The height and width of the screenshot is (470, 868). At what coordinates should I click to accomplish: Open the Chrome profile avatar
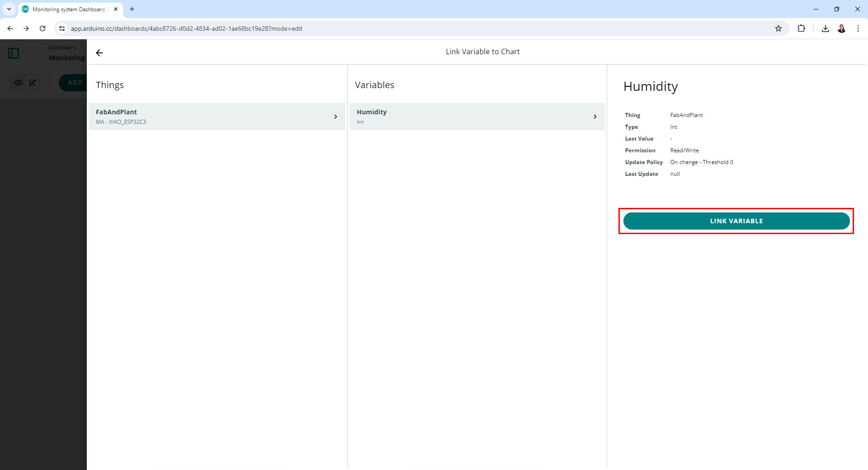coord(842,28)
